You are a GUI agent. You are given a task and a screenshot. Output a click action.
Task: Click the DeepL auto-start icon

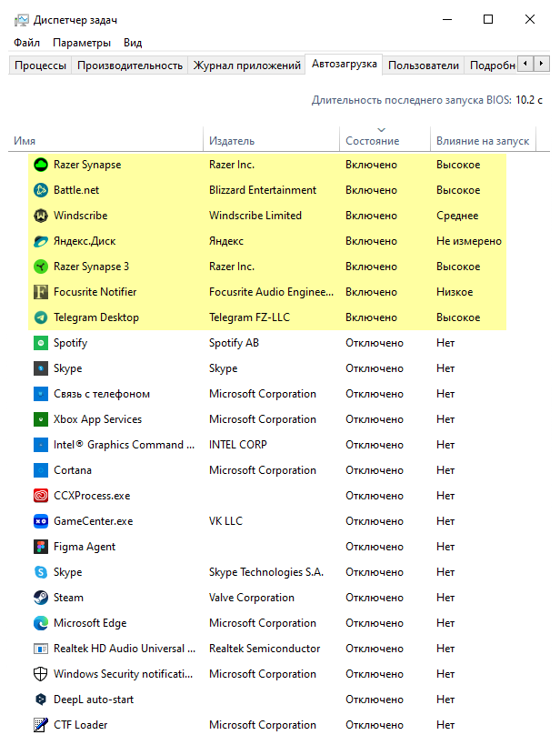click(x=41, y=700)
